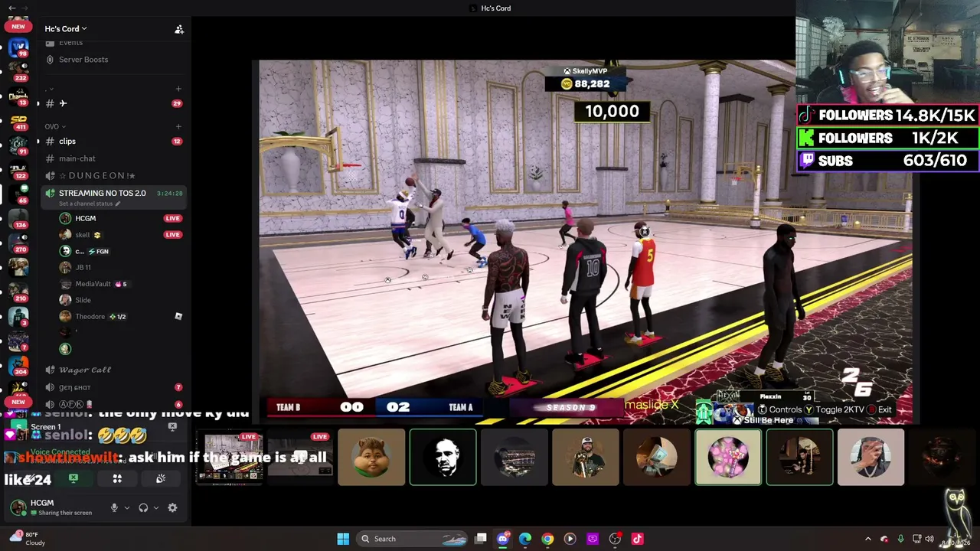Open the server with the 232 badge
The width and height of the screenshot is (980, 551).
click(18, 73)
